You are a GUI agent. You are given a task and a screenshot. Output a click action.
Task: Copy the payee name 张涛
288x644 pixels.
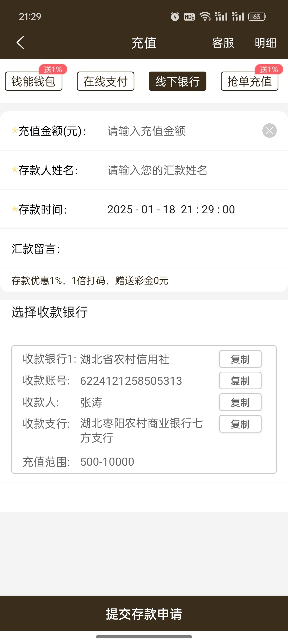coord(240,402)
